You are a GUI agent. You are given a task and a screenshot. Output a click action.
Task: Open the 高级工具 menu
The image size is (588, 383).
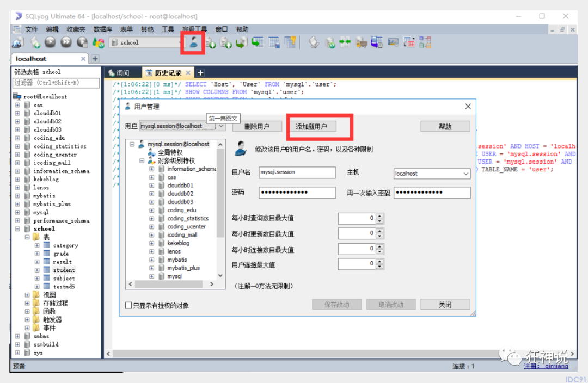point(194,29)
